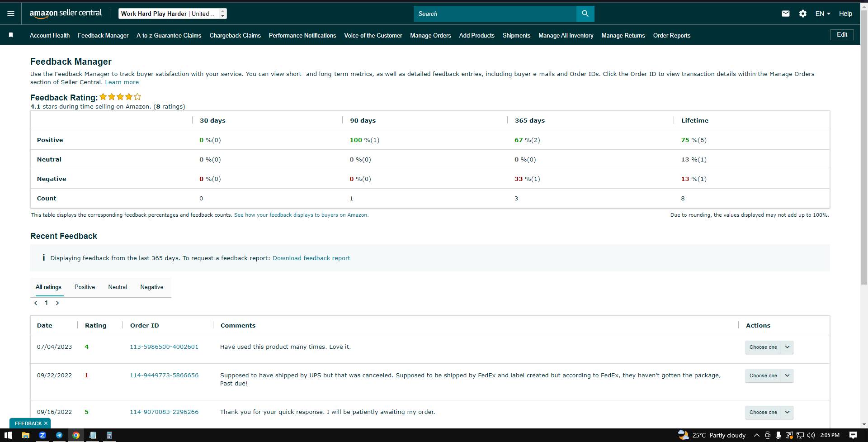The image size is (868, 442).
Task: Open Account Health menu item
Action: click(x=50, y=35)
